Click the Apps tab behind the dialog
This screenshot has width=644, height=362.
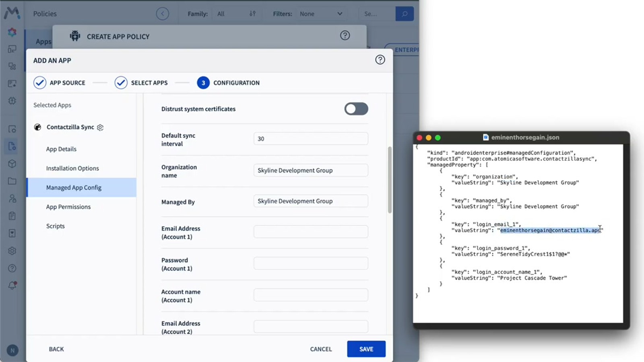43,41
